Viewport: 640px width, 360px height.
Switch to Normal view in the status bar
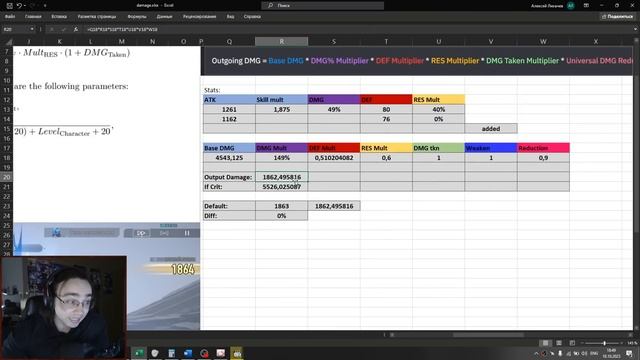(545, 343)
